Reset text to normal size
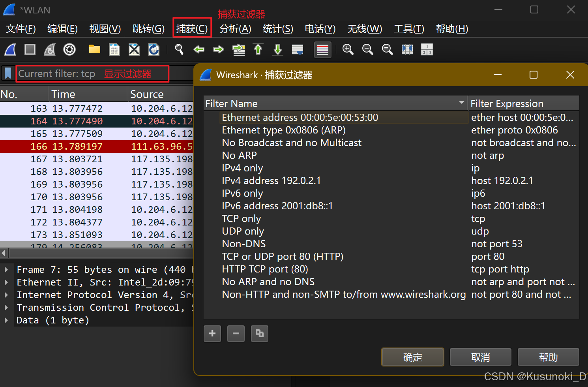 [387, 49]
